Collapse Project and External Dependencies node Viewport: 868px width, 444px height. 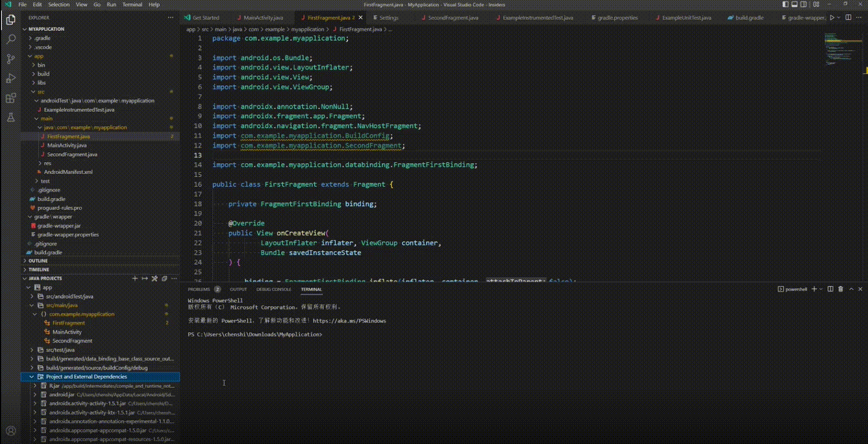pos(32,377)
